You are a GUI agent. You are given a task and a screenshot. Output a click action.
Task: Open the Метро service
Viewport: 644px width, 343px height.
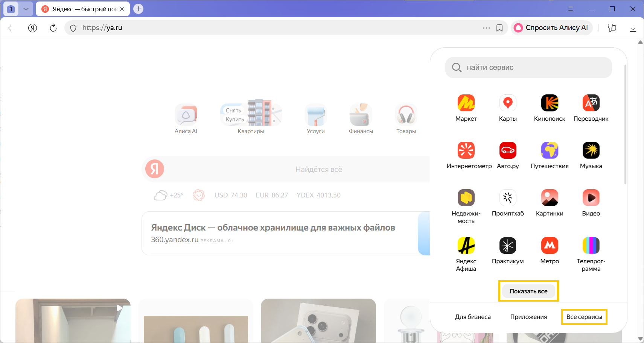(x=550, y=250)
